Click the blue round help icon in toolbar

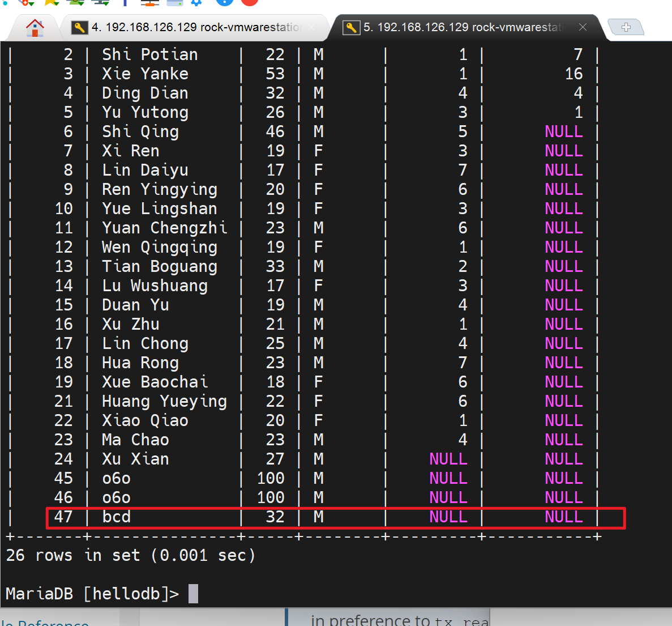point(224,1)
